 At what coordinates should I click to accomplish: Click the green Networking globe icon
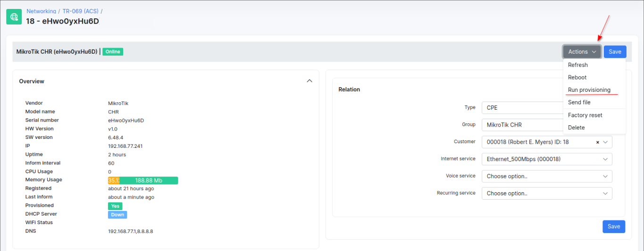coord(14,16)
